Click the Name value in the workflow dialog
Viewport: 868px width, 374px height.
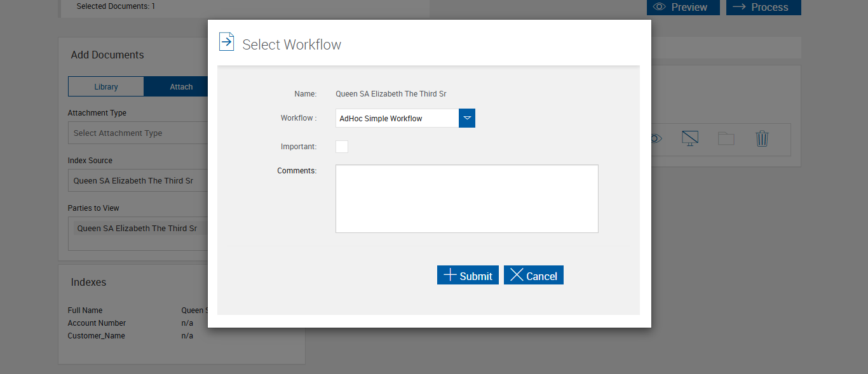point(391,94)
